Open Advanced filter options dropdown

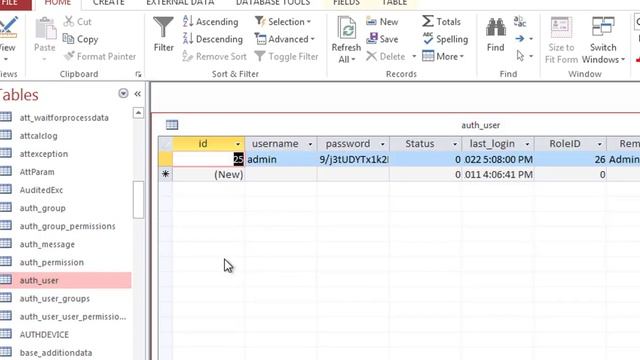285,39
